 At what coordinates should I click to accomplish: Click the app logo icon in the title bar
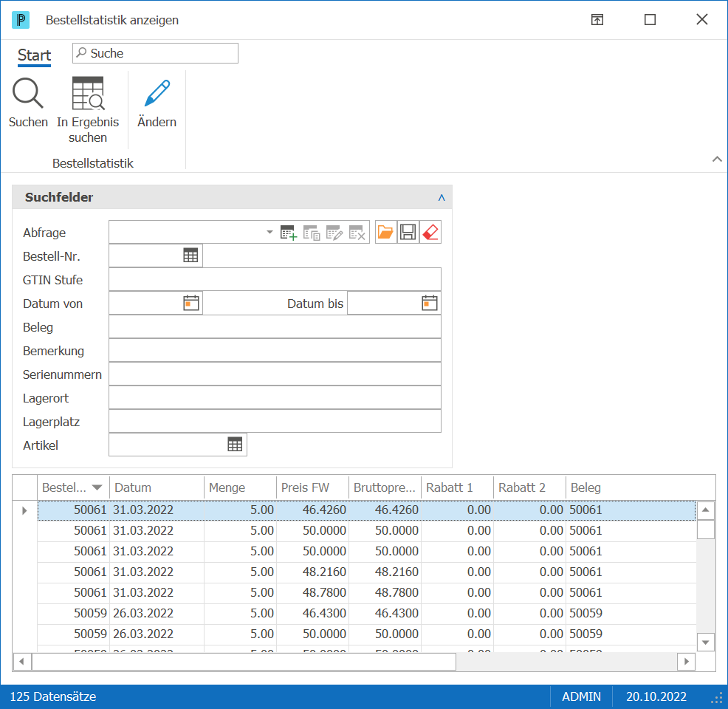point(21,20)
